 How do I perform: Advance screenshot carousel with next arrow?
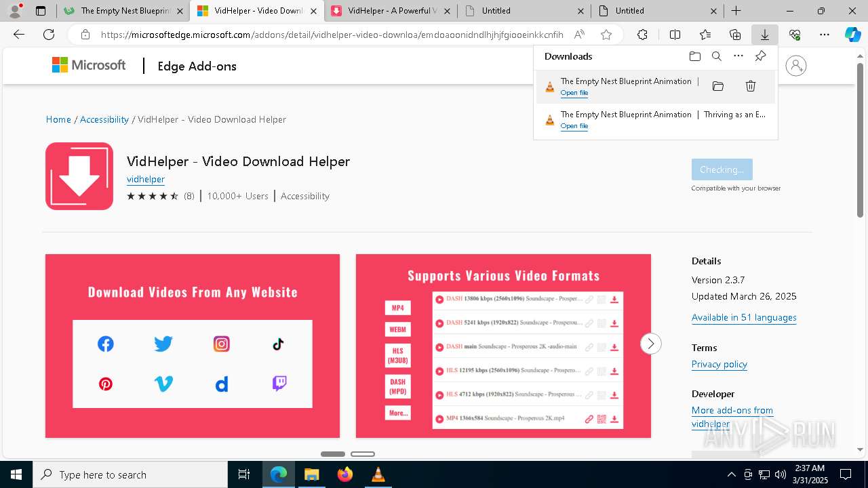(651, 344)
